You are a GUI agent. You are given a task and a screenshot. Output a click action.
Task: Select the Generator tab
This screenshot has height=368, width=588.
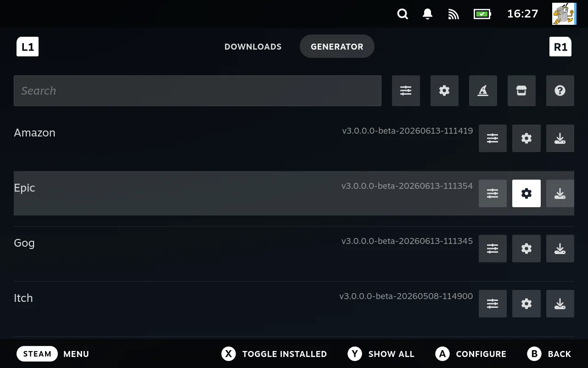pos(337,46)
